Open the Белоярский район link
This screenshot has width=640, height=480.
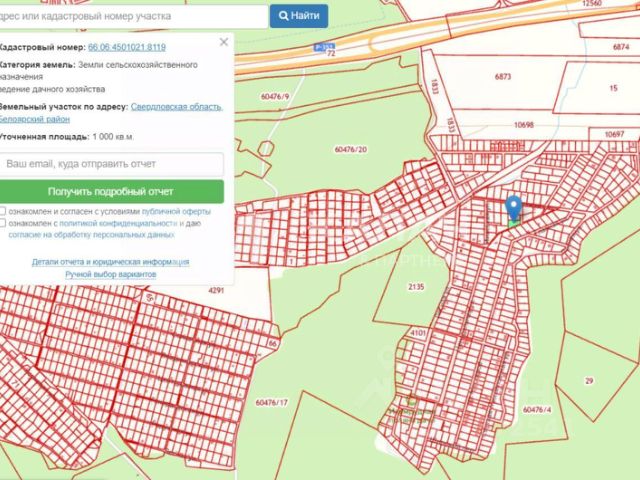(34, 119)
